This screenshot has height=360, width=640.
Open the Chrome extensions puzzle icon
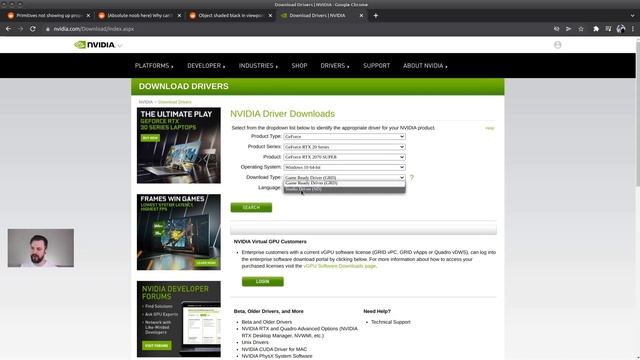click(x=596, y=29)
